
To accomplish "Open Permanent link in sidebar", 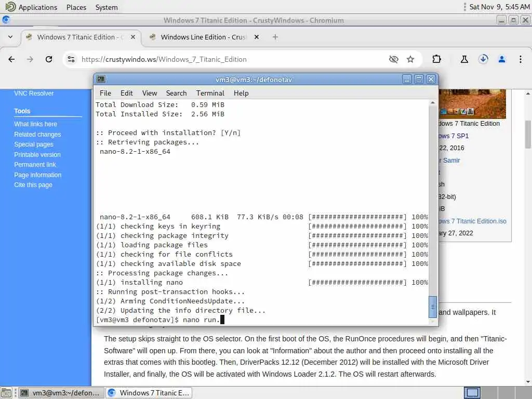I will [35, 165].
